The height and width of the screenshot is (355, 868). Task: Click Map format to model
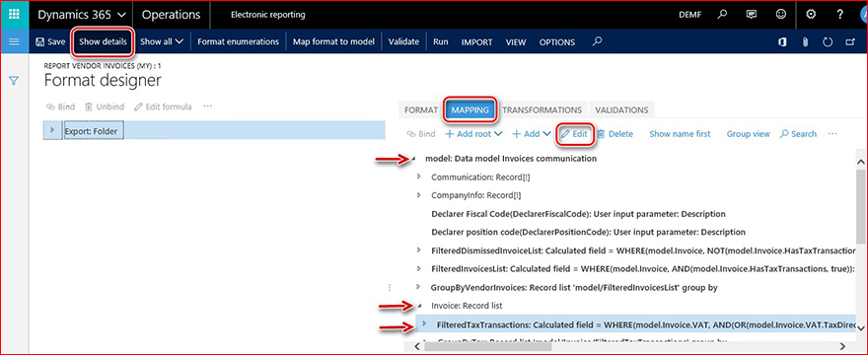tap(333, 41)
